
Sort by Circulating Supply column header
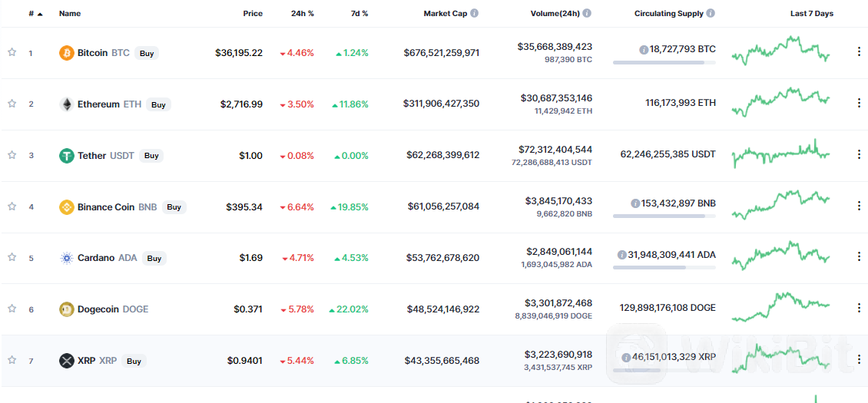[x=669, y=13]
